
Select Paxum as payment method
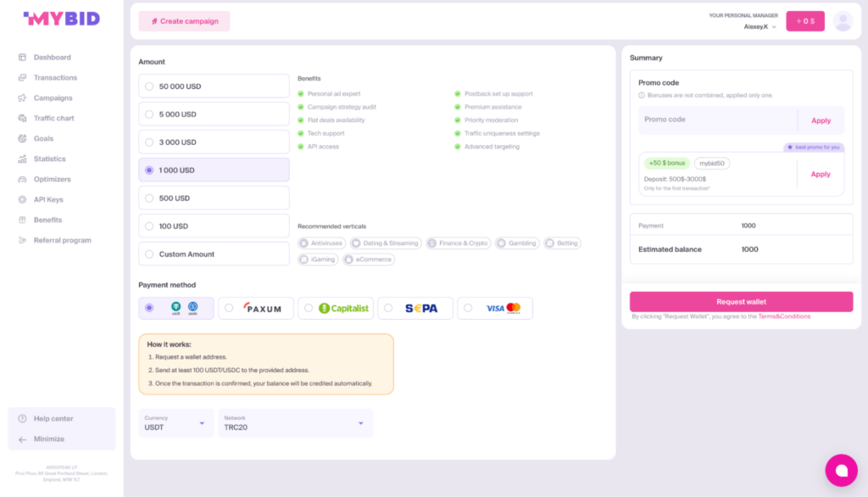coord(256,308)
